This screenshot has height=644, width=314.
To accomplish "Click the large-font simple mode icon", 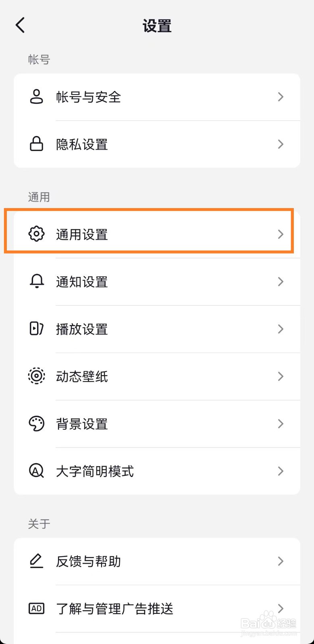I will (36, 471).
